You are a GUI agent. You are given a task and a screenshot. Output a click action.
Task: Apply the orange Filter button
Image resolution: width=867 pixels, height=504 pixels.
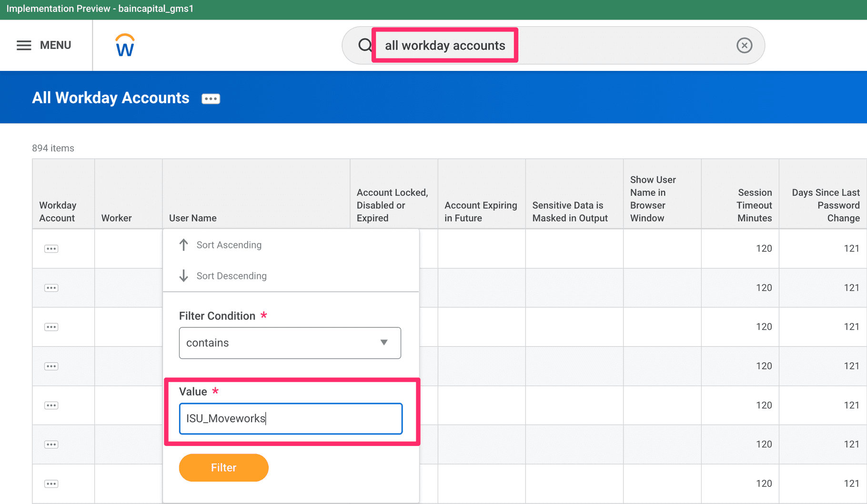(224, 467)
